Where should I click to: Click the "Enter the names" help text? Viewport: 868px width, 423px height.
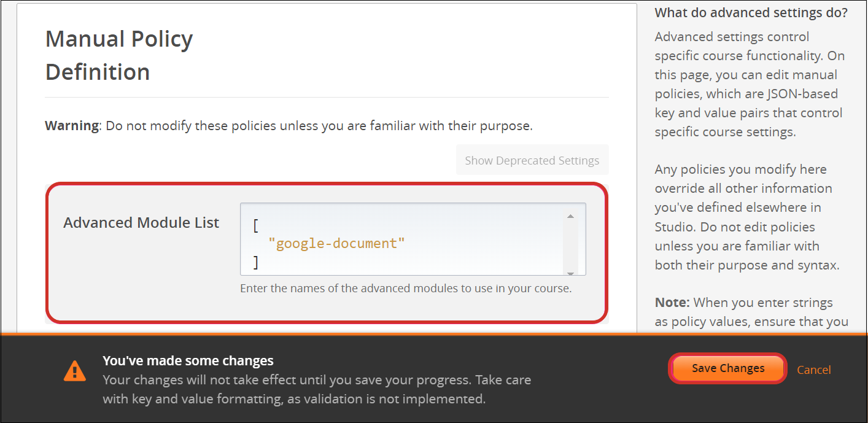(405, 288)
